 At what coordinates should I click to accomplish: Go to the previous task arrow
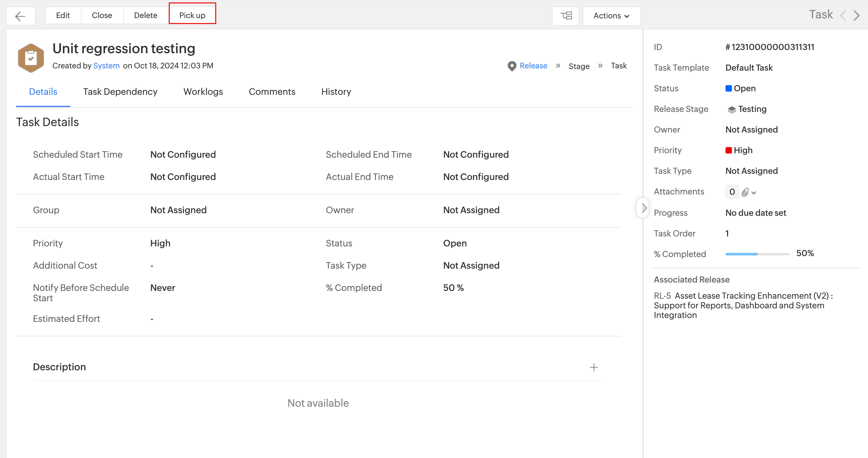click(843, 15)
